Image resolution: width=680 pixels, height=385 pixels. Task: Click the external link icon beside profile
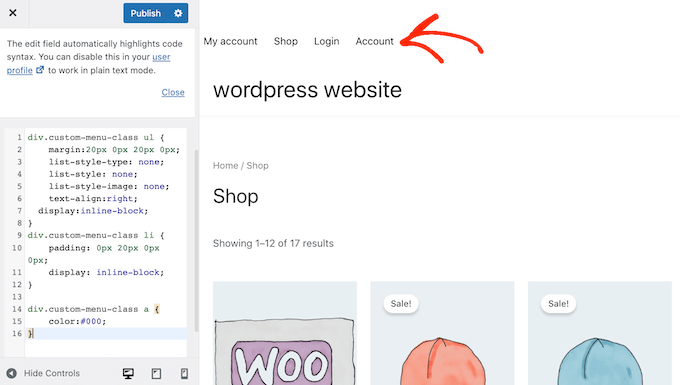pos(40,70)
